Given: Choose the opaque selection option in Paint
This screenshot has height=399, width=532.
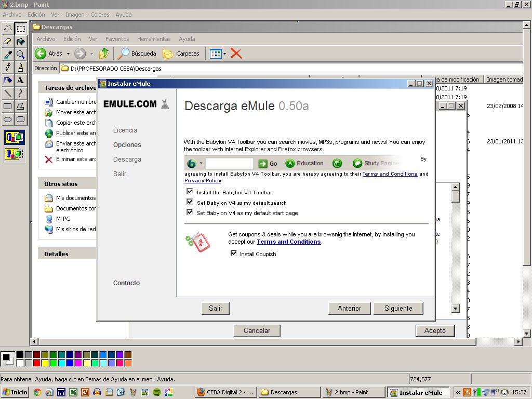Looking at the screenshot, I should 15,137.
